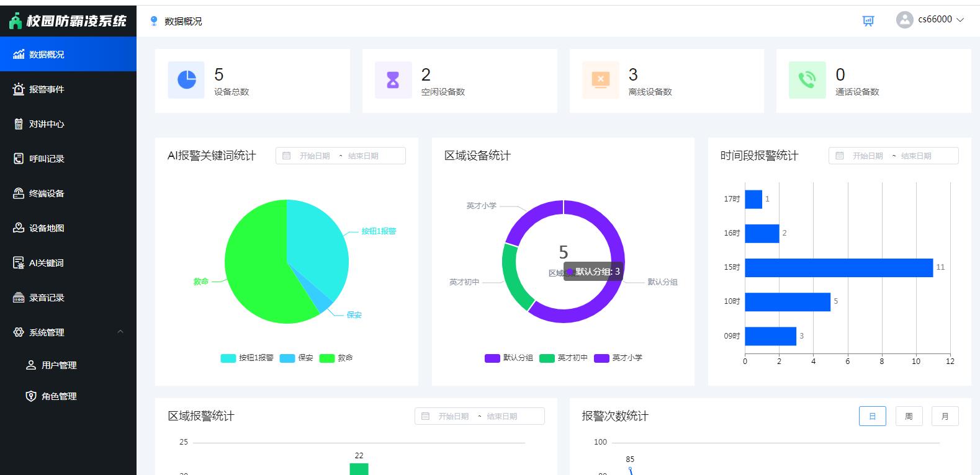The height and width of the screenshot is (475, 980).
Task: Click the 空闲设备数 hourglass icon
Action: click(393, 80)
